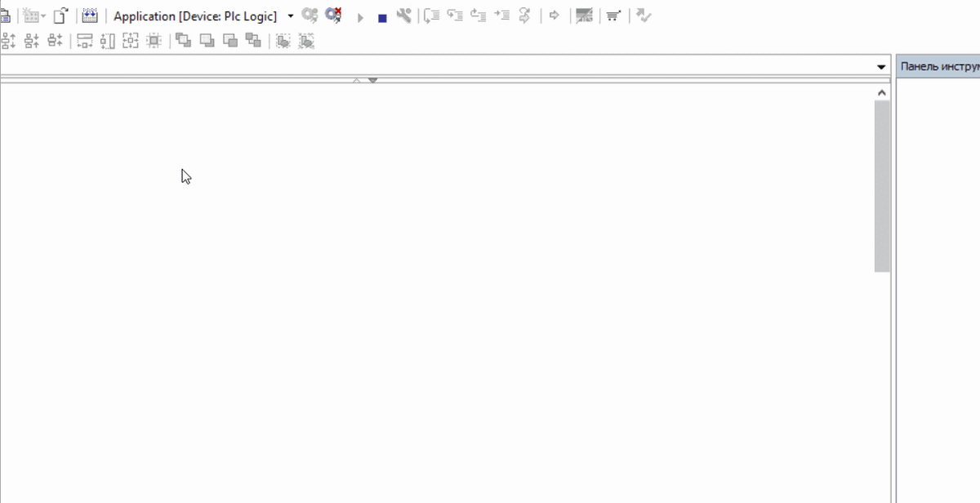This screenshot has height=503, width=980.
Task: Click the page with curved arrow icon
Action: 60,16
